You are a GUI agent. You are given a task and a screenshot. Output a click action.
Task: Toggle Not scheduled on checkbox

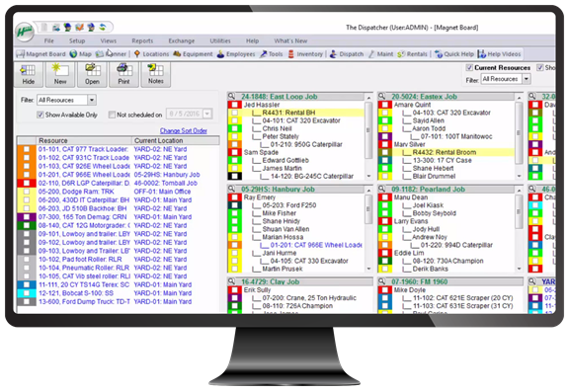click(x=112, y=115)
